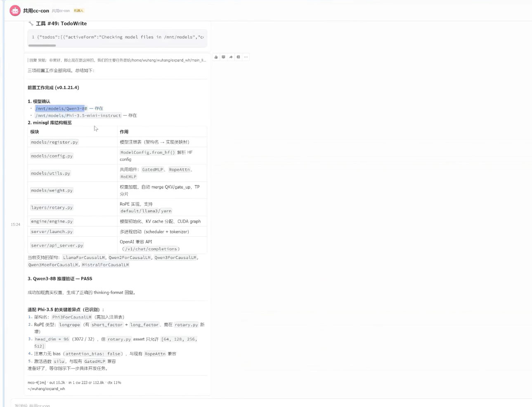Click the wrench icon at TodoWrite tool

pyautogui.click(x=31, y=24)
